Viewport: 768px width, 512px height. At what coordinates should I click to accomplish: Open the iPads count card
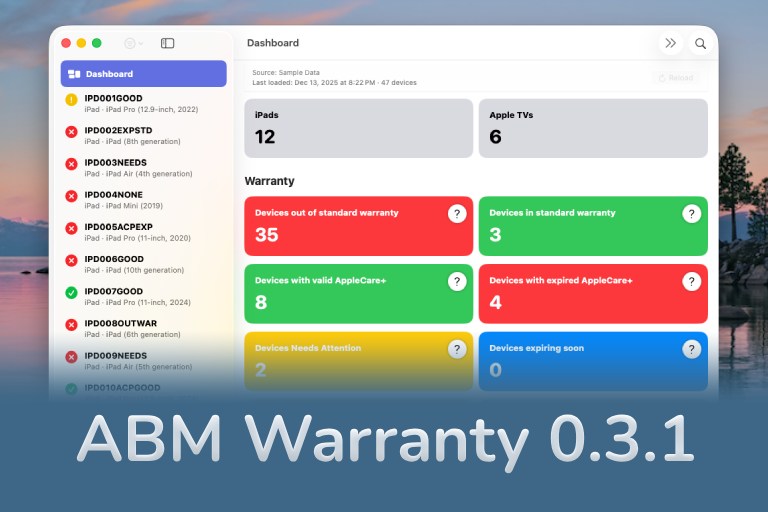tap(359, 128)
